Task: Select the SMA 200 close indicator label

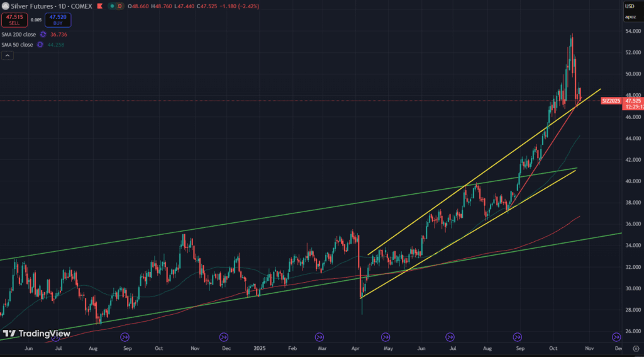Action: pos(18,35)
